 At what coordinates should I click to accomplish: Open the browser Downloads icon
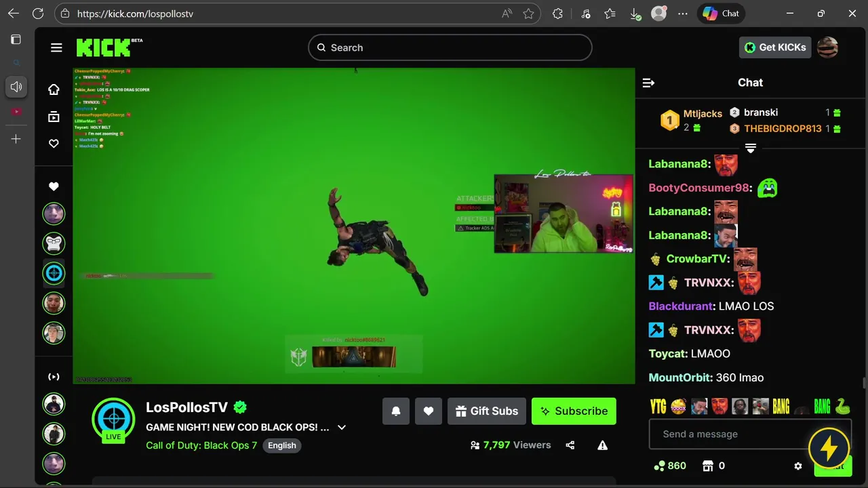tap(635, 14)
